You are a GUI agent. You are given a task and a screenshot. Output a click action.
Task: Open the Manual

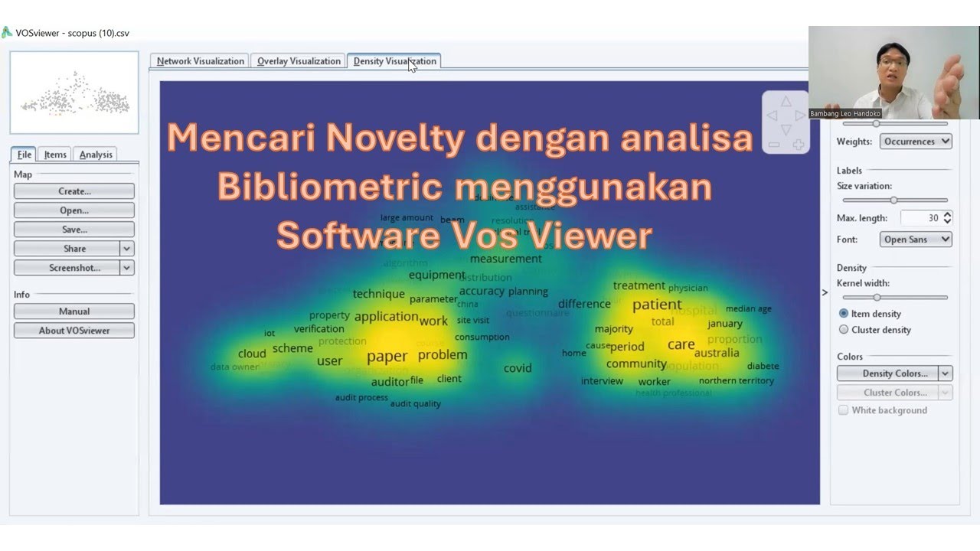(74, 311)
